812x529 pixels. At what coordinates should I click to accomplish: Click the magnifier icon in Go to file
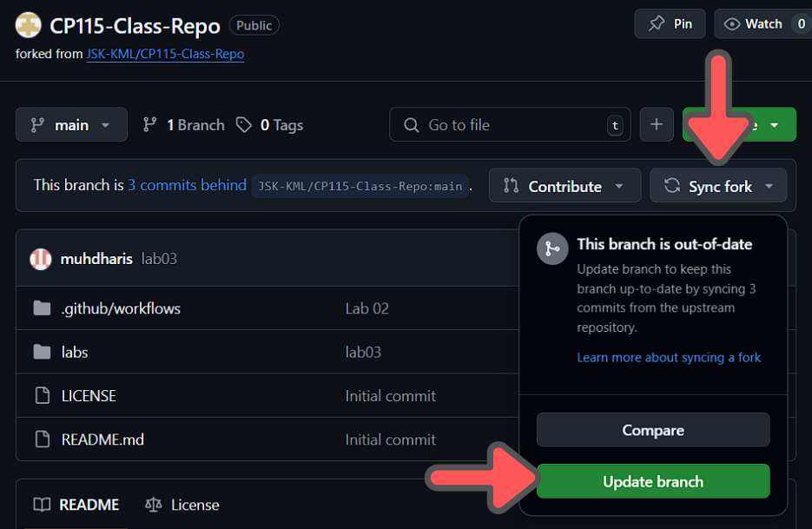coord(411,125)
